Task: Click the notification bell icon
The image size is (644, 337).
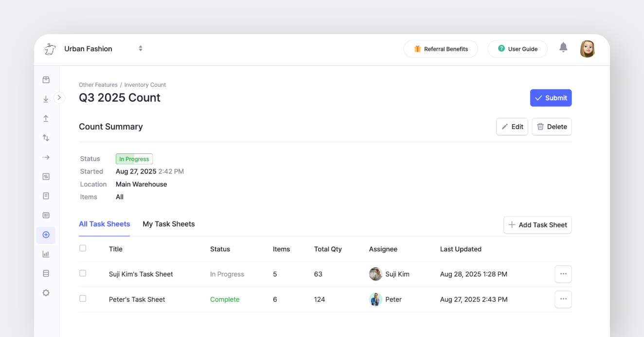Action: [563, 48]
